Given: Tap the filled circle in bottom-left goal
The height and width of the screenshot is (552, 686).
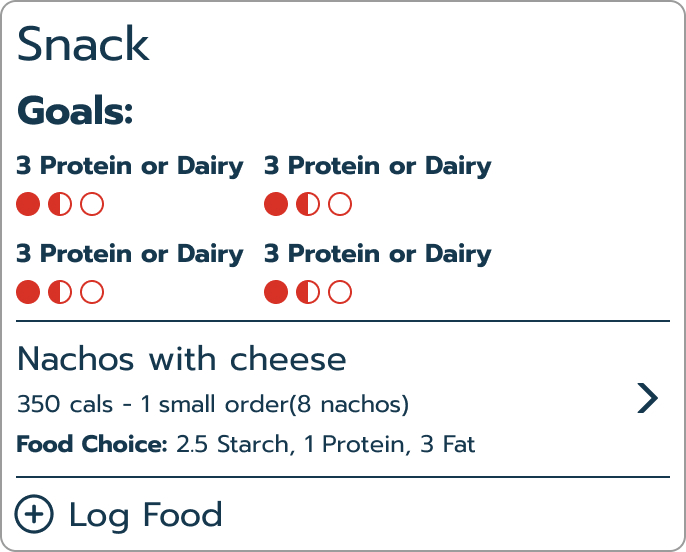Looking at the screenshot, I should coord(28,293).
